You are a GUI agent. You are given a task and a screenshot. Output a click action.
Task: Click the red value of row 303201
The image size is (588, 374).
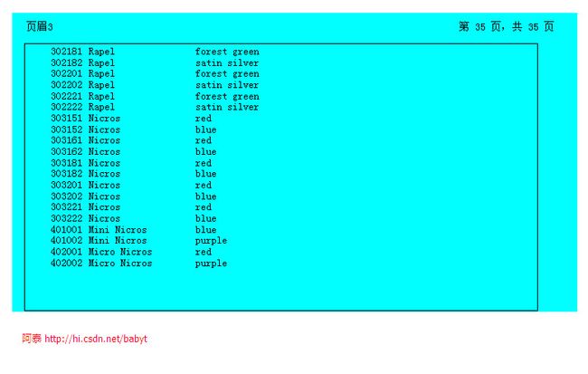click(204, 186)
